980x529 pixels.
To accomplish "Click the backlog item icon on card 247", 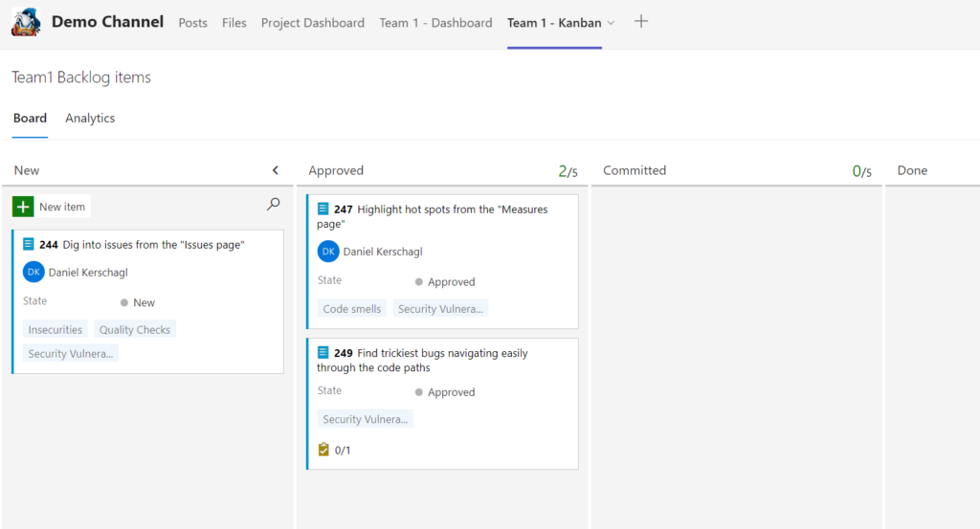I will 323,209.
